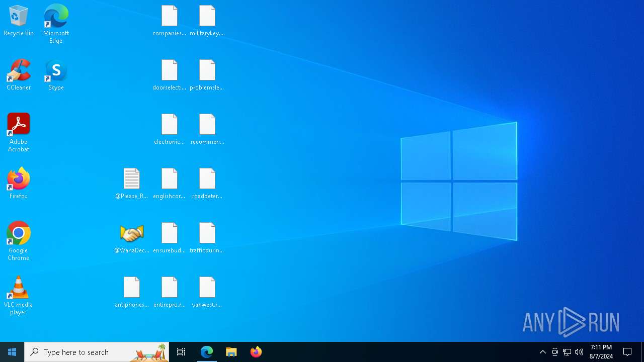Click the Meet Now tray icon
The image size is (644, 362).
[x=555, y=352]
